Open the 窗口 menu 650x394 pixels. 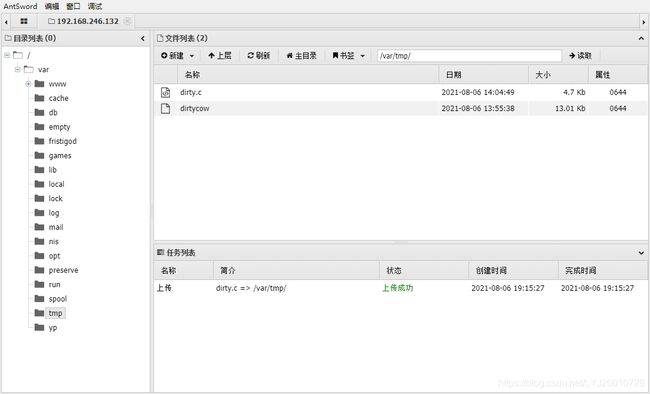click(x=73, y=6)
